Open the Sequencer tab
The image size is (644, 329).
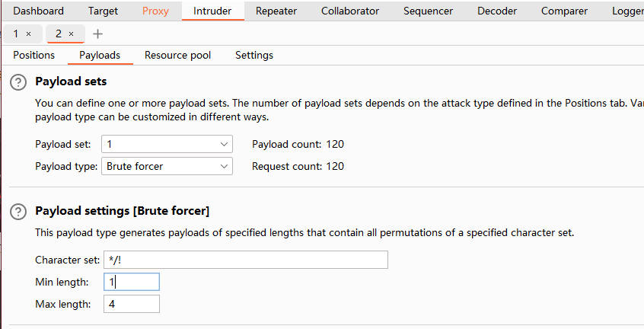[x=428, y=11]
